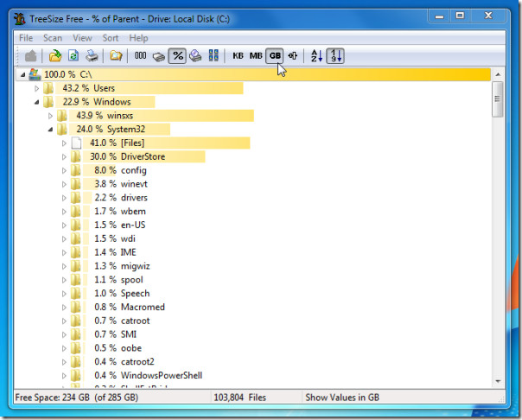Select the winsxs folder entry
This screenshot has height=420, width=522.
click(120, 116)
